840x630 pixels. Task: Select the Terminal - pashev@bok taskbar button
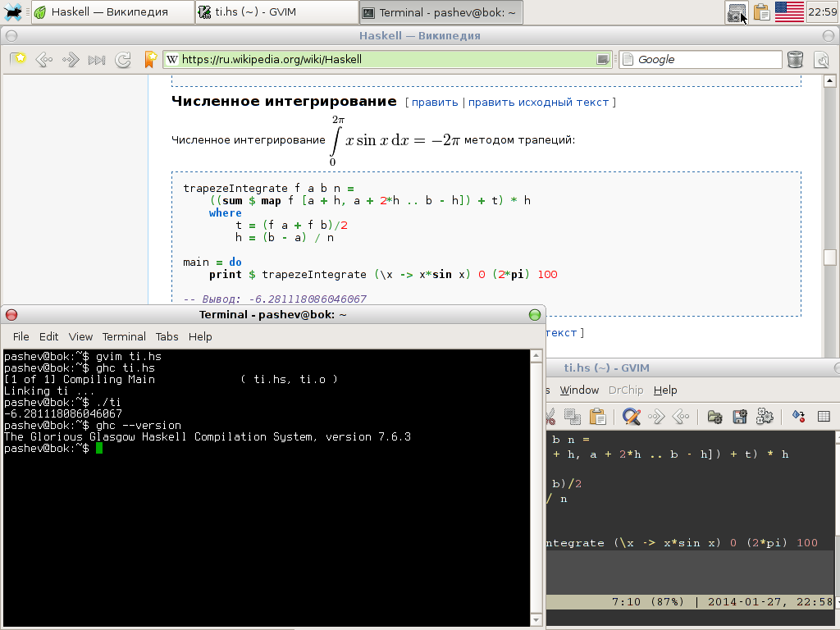click(x=441, y=11)
